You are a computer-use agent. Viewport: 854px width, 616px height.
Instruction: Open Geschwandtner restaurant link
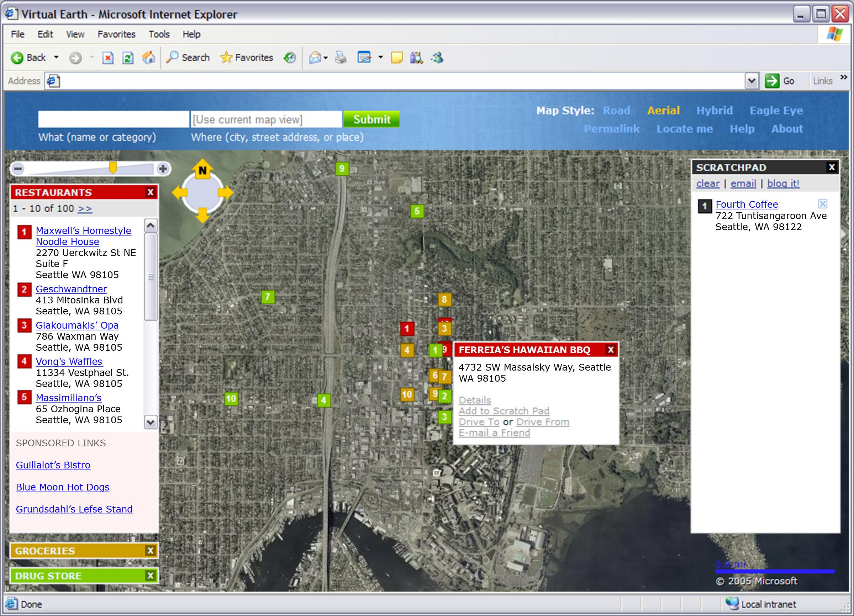pos(71,289)
